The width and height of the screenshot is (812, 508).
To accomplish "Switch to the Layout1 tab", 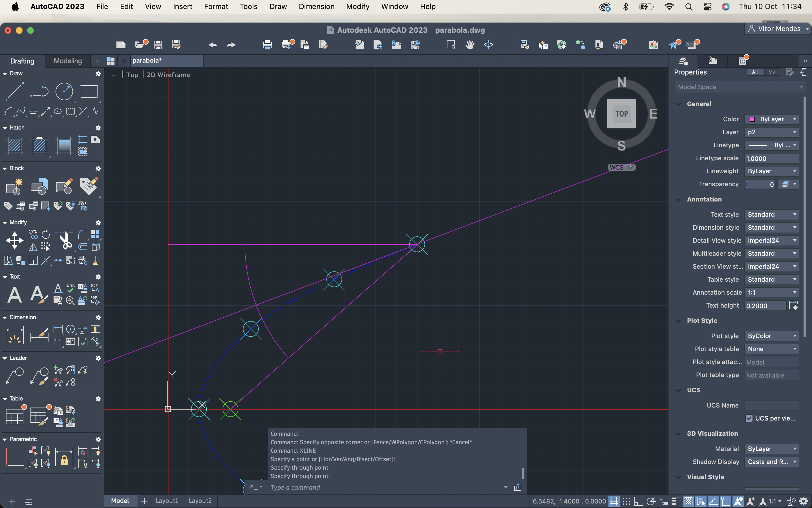I will point(167,501).
